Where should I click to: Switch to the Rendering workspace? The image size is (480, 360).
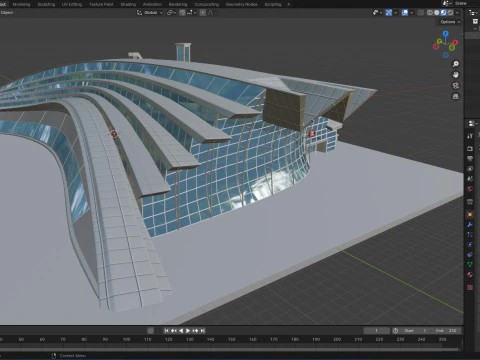178,4
